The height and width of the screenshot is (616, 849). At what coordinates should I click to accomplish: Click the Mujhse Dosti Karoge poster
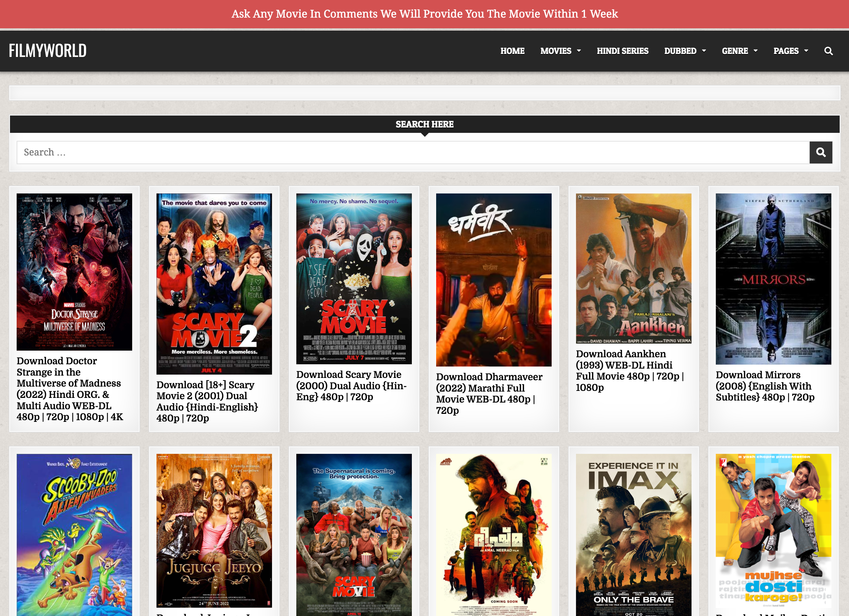point(773,531)
